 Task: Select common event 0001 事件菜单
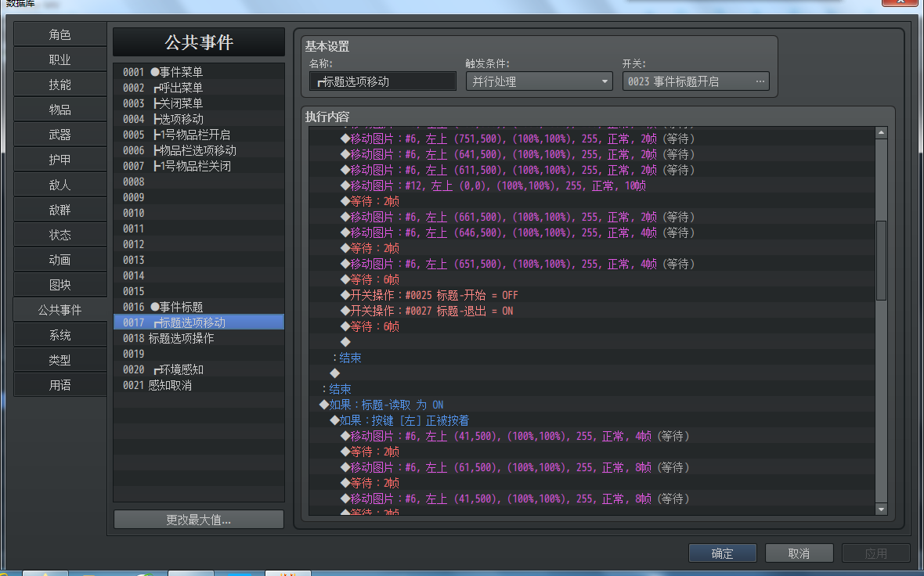pyautogui.click(x=199, y=72)
